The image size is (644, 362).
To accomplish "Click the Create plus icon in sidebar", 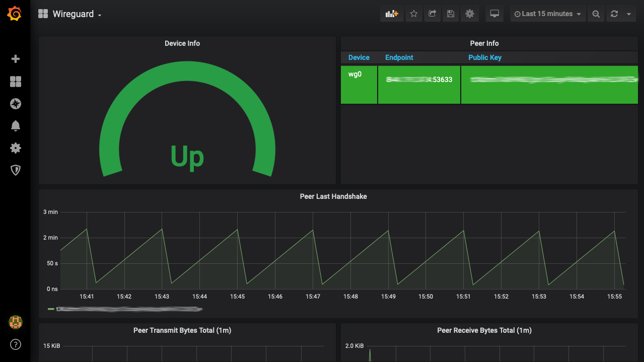I will (16, 59).
